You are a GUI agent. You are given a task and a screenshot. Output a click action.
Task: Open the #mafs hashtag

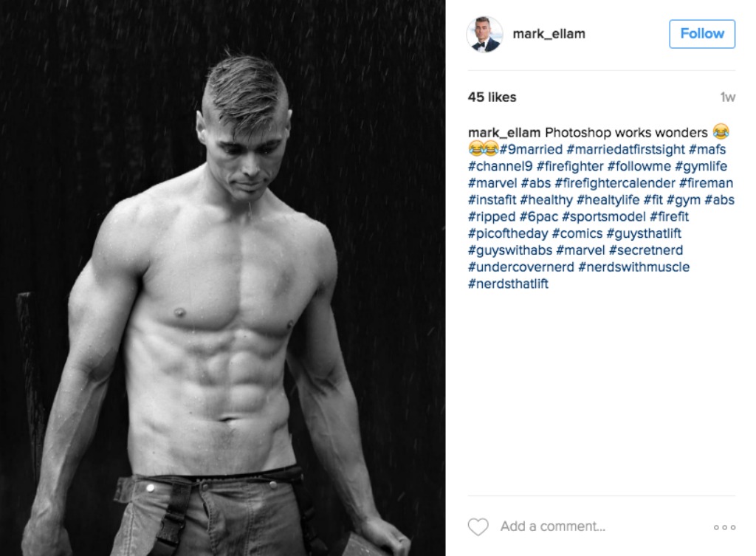[x=707, y=149]
